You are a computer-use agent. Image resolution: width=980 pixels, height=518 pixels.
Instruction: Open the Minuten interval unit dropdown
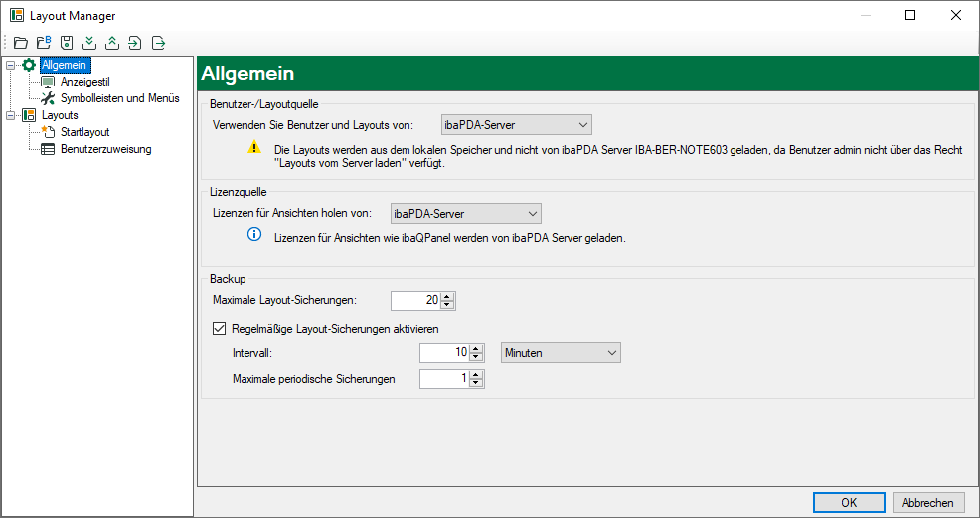560,353
